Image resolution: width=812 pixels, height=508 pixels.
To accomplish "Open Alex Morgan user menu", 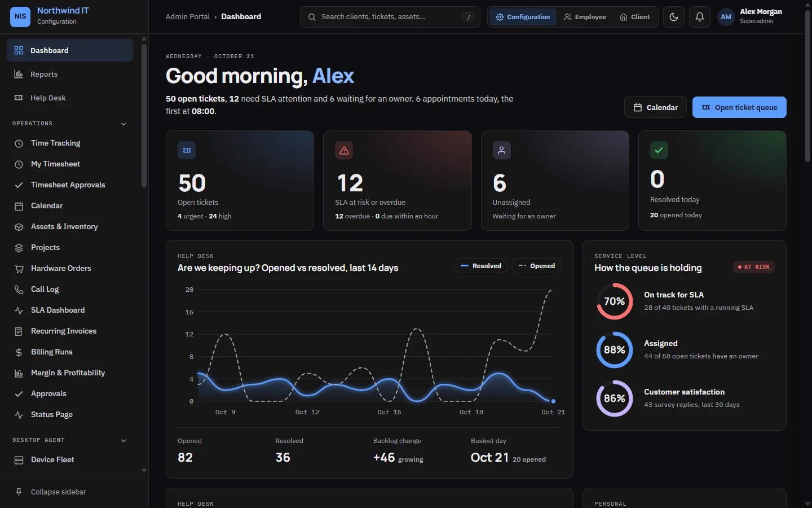I will click(751, 17).
